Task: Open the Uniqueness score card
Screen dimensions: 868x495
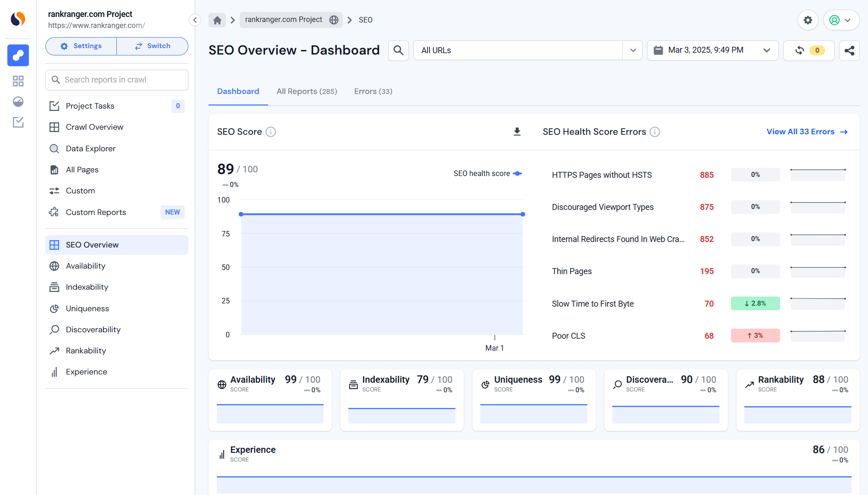Action: 534,400
